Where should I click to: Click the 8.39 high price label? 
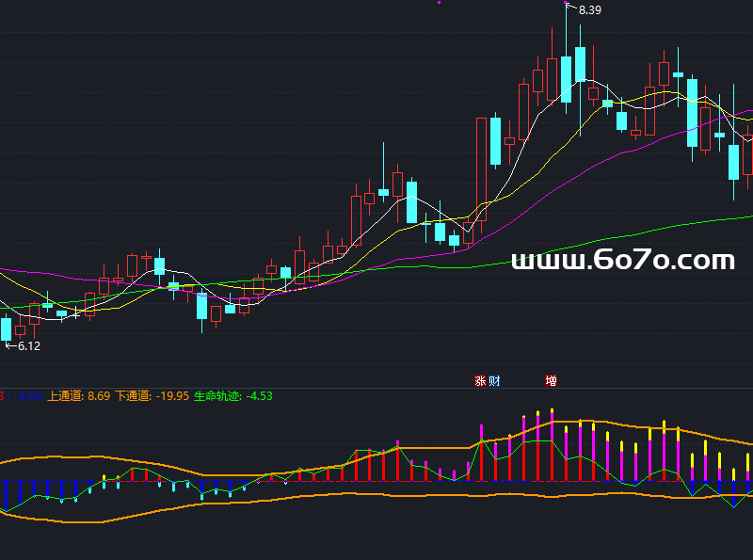[589, 10]
